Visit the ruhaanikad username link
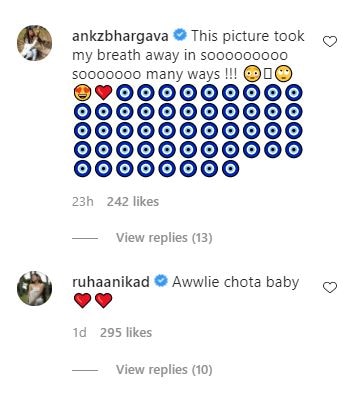Image resolution: width=360 pixels, height=397 pixels. coord(111,282)
